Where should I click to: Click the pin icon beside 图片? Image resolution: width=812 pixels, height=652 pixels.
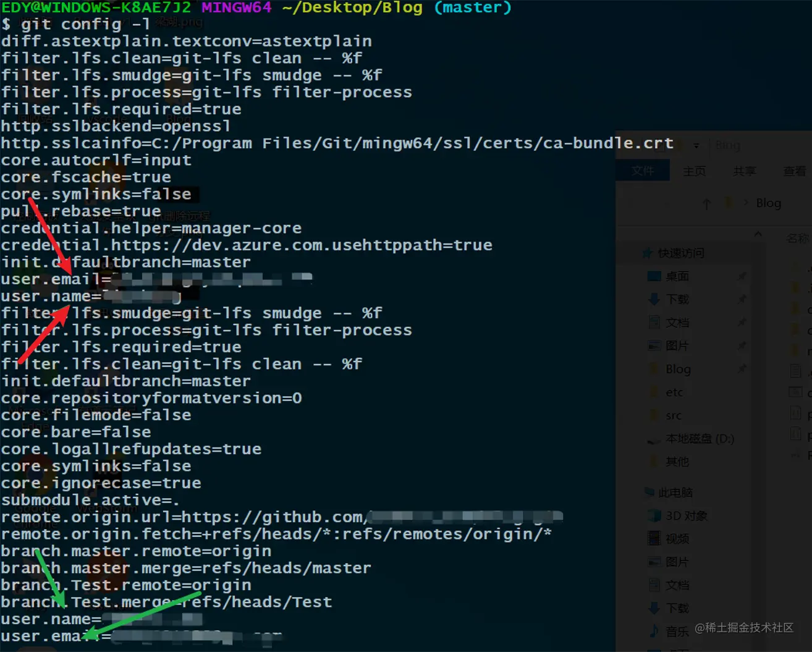pyautogui.click(x=742, y=345)
